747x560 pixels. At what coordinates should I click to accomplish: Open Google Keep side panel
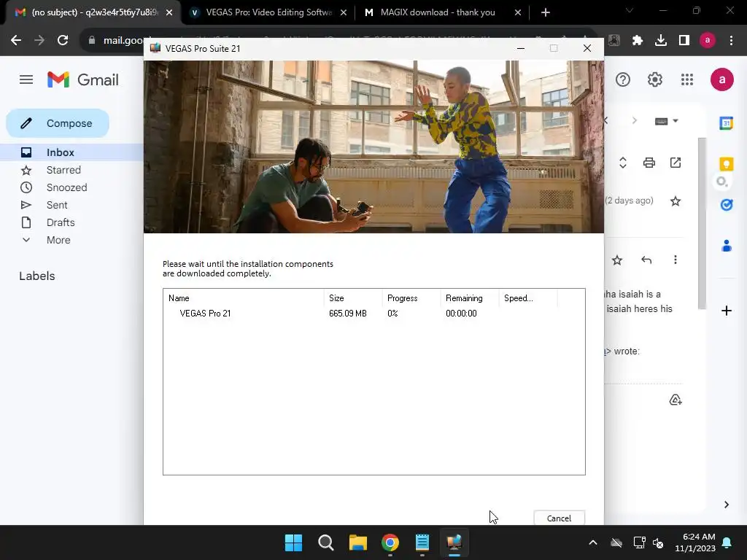726,164
